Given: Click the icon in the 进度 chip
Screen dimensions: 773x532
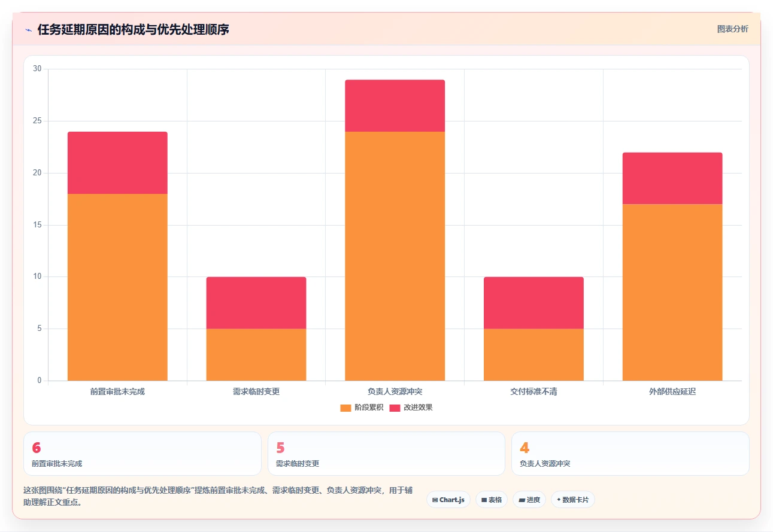Looking at the screenshot, I should click(521, 500).
